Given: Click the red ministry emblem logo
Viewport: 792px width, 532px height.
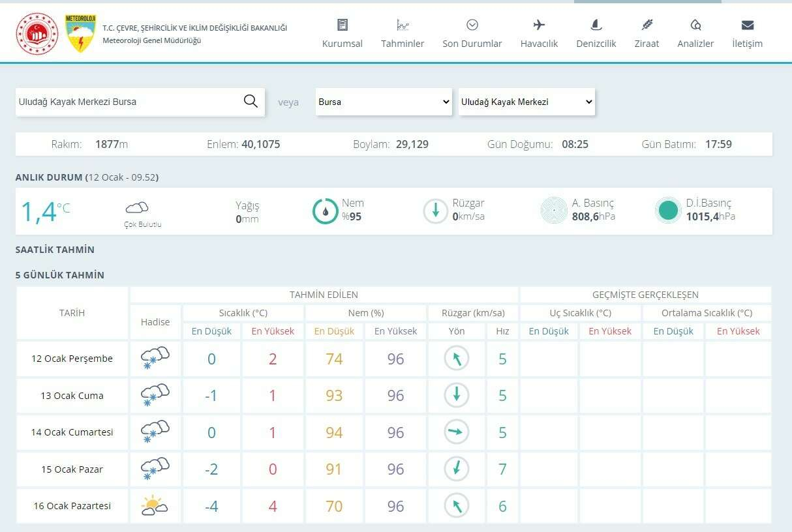Looking at the screenshot, I should tap(37, 33).
